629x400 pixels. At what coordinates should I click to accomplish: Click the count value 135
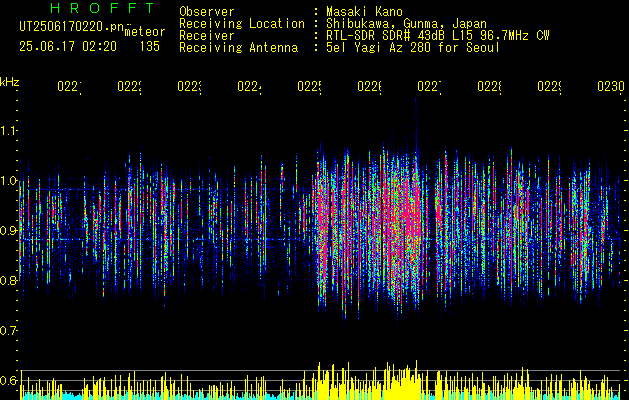[150, 47]
